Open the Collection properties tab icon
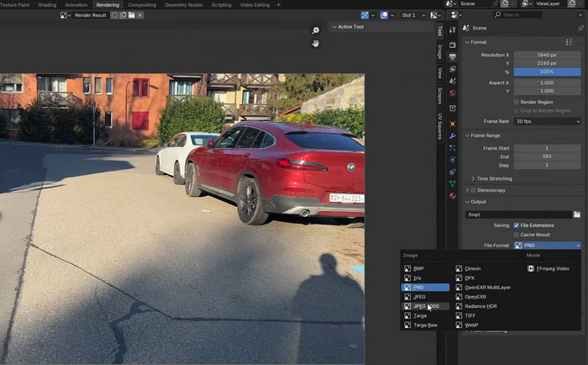Viewport: 588px width, 365px height. 453,108
